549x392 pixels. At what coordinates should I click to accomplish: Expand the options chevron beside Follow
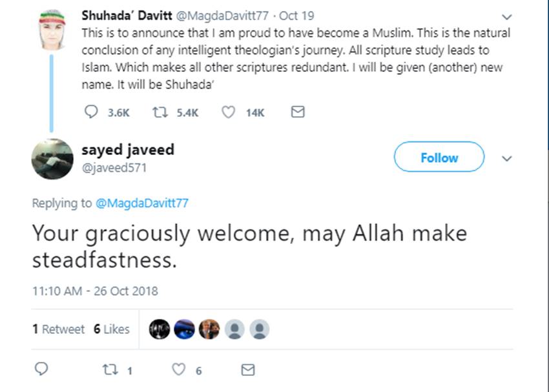tap(507, 158)
